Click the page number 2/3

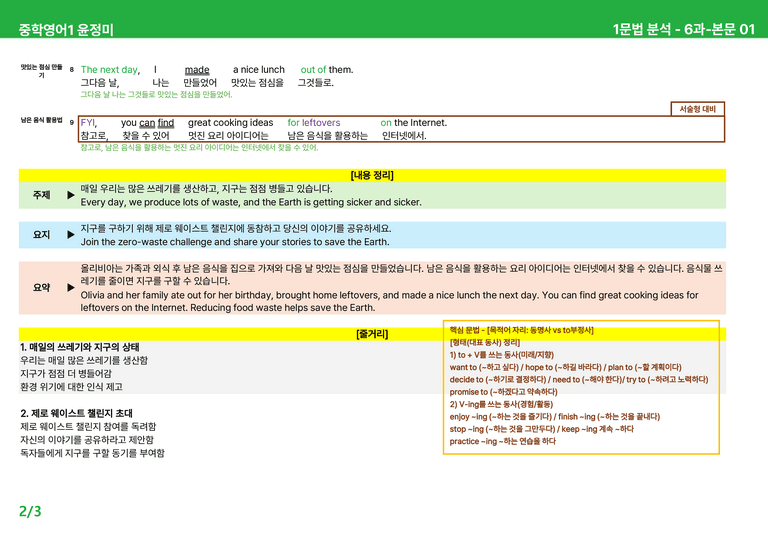click(x=30, y=512)
